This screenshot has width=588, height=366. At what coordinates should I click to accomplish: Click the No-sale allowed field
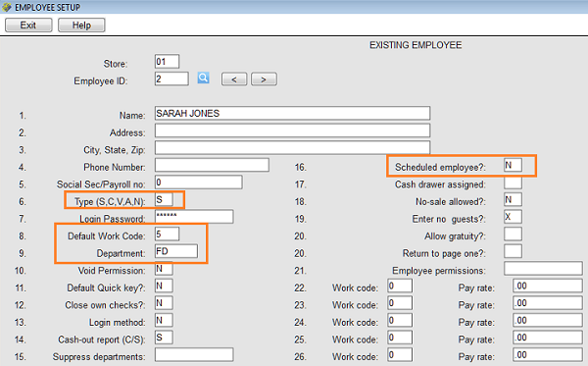tap(513, 199)
